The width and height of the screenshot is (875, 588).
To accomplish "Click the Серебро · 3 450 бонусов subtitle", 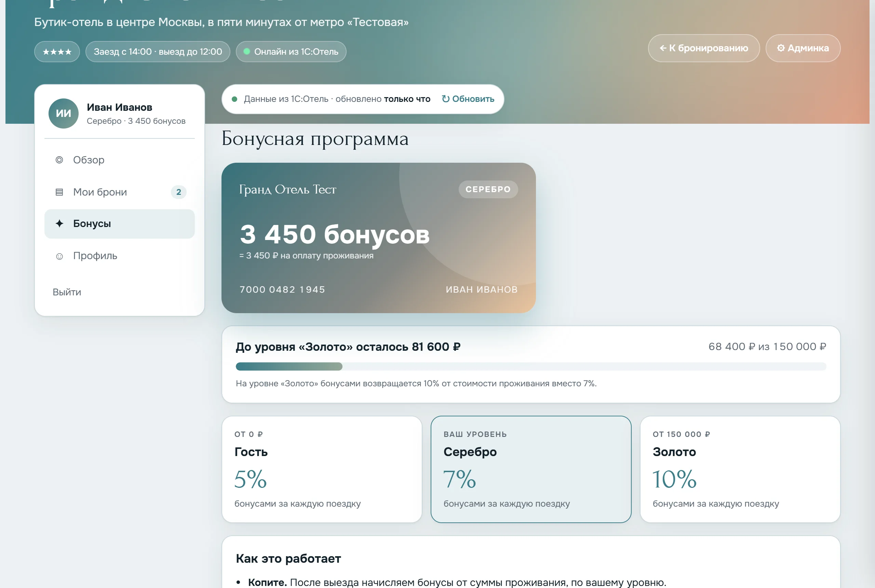I will pos(136,121).
